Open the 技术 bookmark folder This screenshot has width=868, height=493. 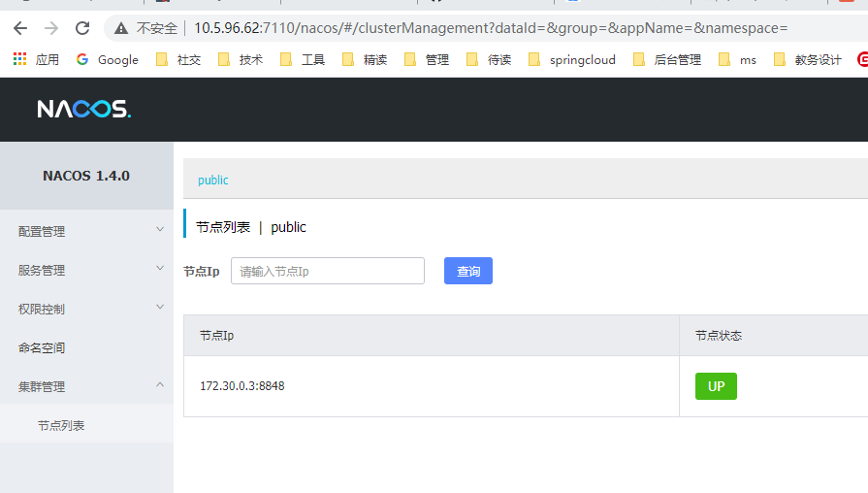[x=241, y=60]
